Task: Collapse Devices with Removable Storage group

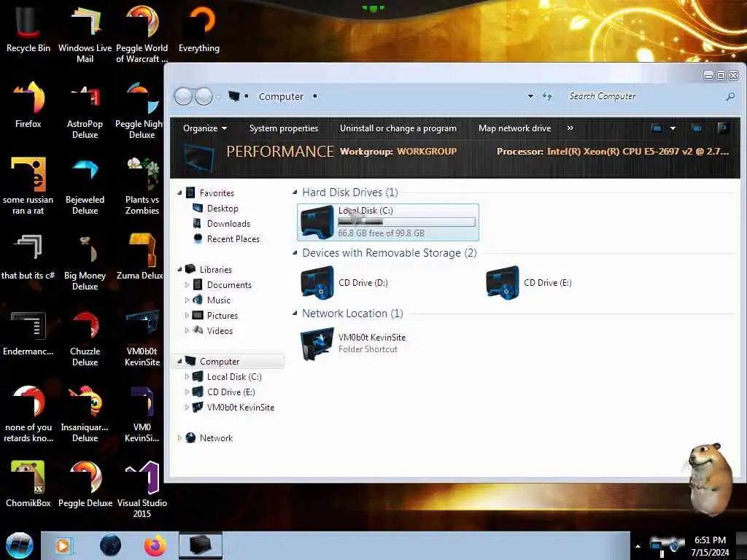Action: [x=295, y=253]
